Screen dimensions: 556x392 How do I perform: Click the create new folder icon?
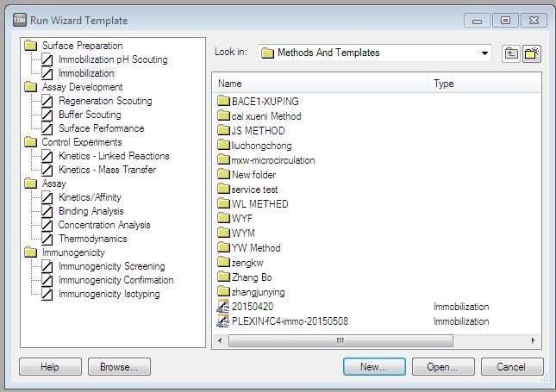pos(532,53)
